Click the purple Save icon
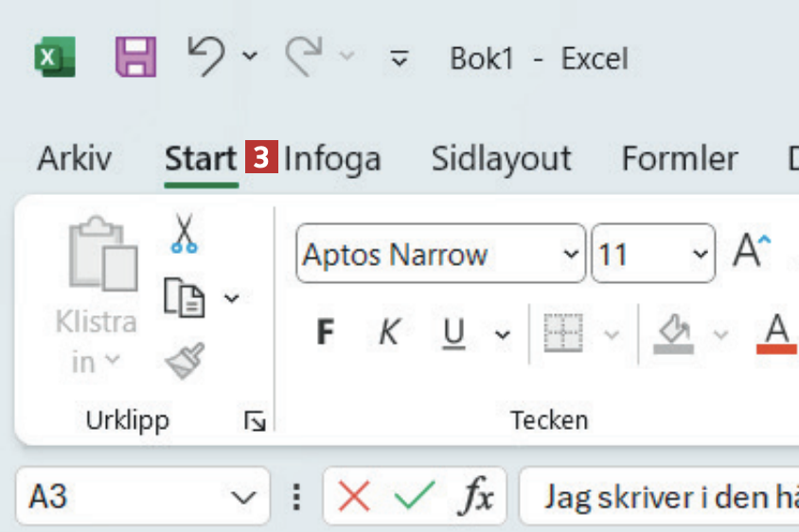Screen dimensions: 799x532 click(x=135, y=58)
